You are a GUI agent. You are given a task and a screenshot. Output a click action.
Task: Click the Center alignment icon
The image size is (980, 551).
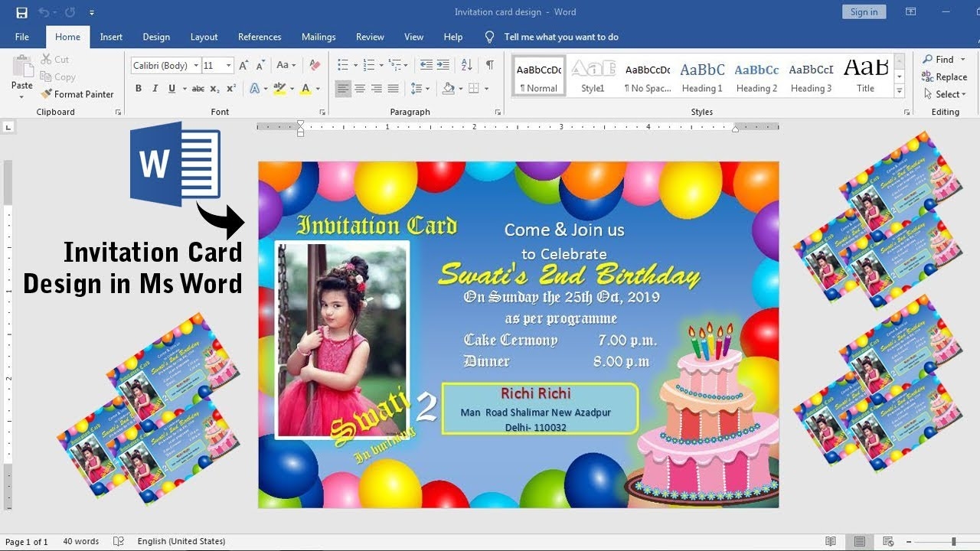[360, 89]
